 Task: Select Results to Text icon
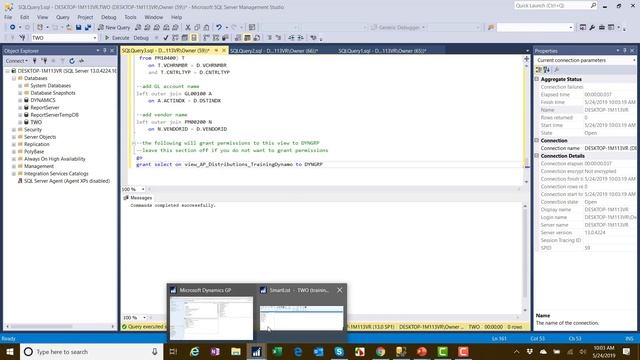click(x=238, y=38)
